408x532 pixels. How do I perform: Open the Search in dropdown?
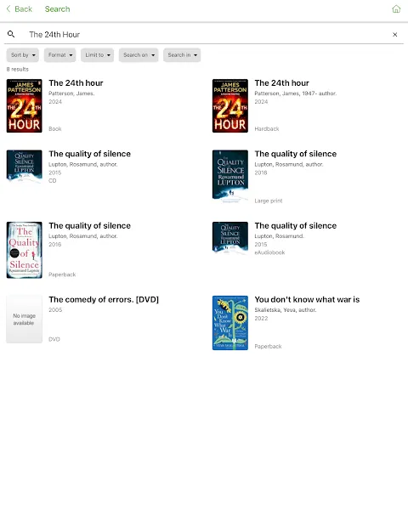pos(182,55)
